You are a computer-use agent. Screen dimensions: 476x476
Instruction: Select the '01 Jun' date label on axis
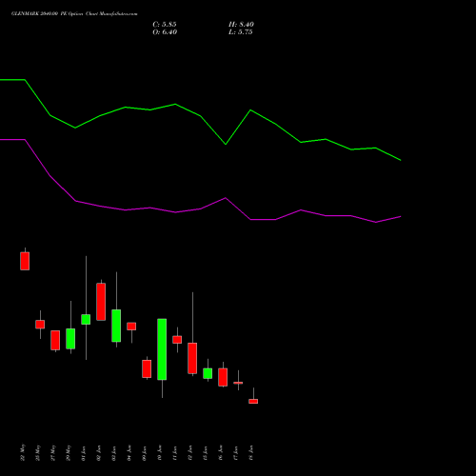click(84, 453)
